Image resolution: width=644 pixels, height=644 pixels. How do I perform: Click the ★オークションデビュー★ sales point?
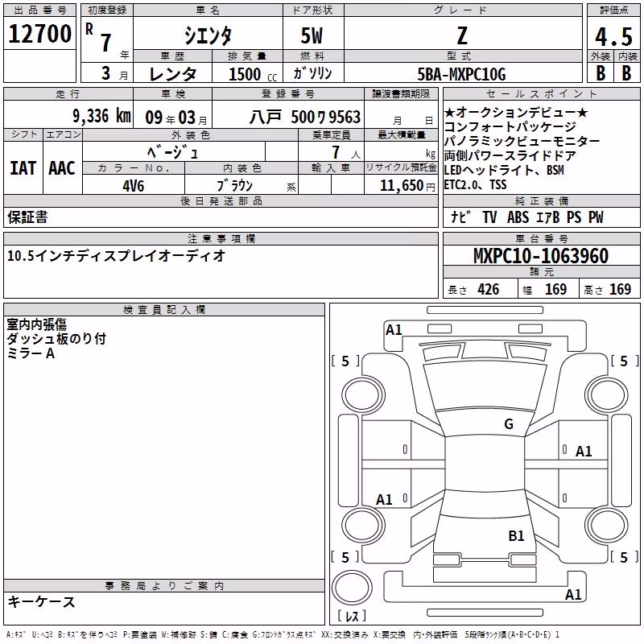(x=516, y=112)
